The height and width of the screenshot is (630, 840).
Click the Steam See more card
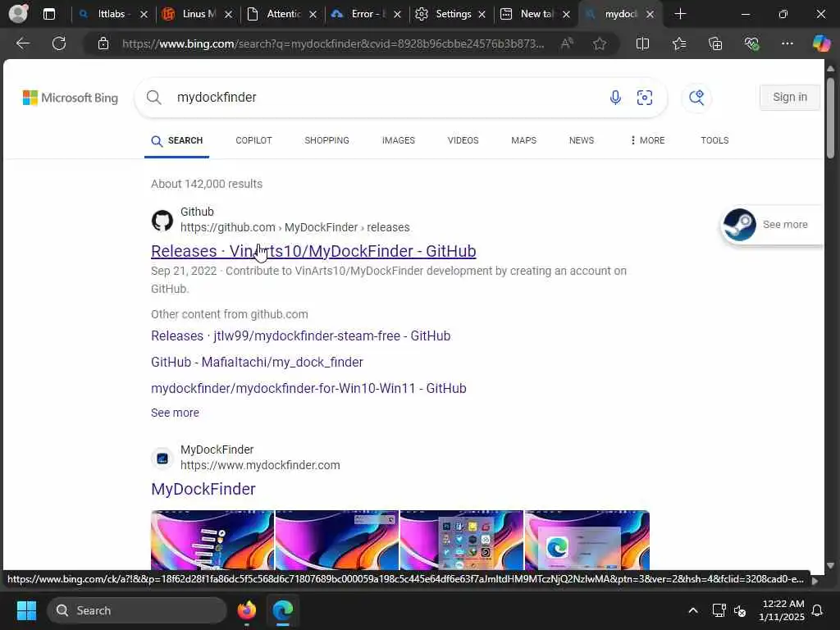tap(771, 225)
